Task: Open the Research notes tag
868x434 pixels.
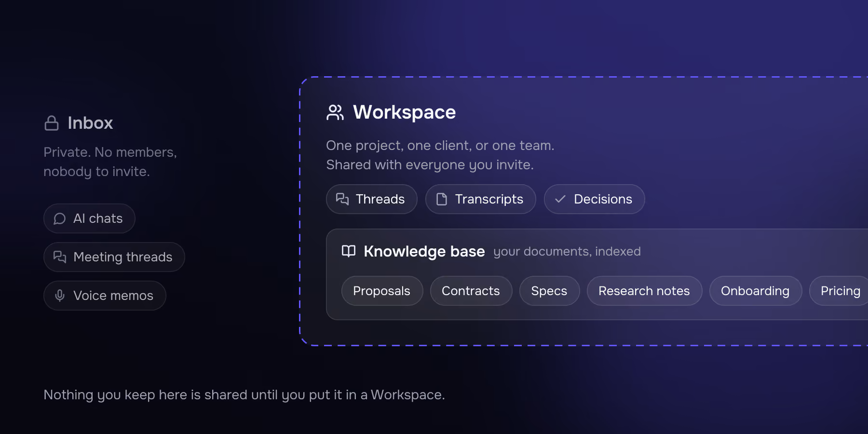Action: (645, 291)
